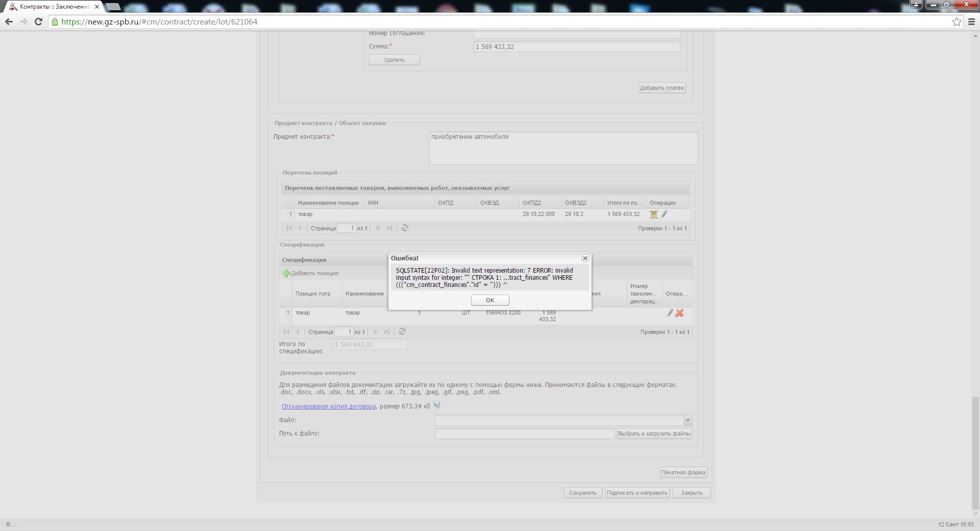This screenshot has width=980, height=531.
Task: Click Номер таможенной декларации column header
Action: click(x=644, y=294)
